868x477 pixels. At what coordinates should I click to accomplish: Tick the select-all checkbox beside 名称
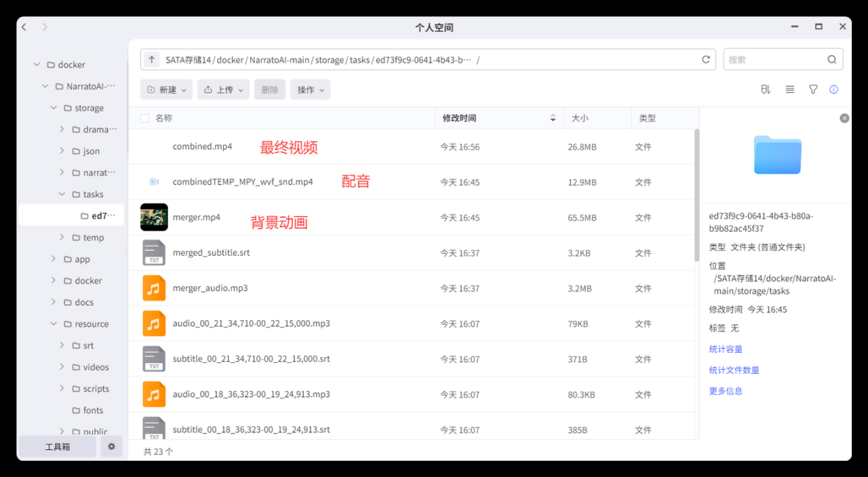click(x=144, y=118)
